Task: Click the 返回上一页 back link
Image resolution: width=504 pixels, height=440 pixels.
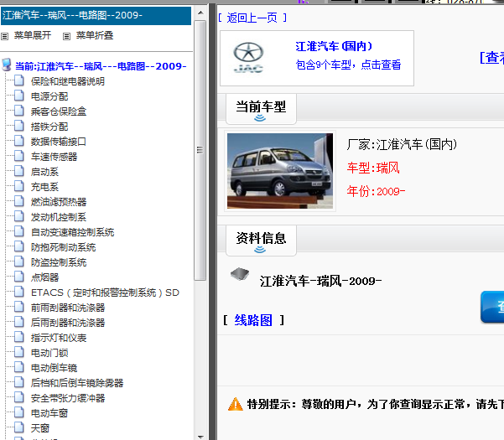Action: tap(252, 18)
